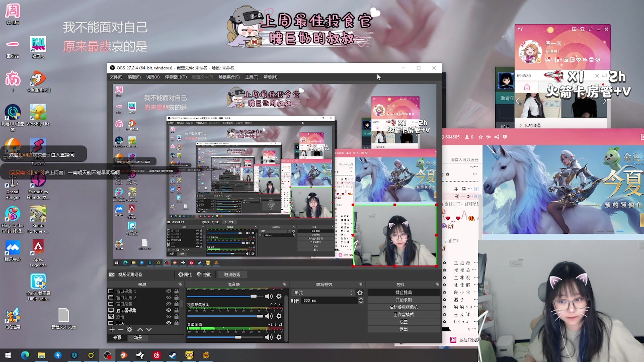Screen dimensions: 644x362
Task: Remove selected source with minus icon
Action: [x=120, y=329]
